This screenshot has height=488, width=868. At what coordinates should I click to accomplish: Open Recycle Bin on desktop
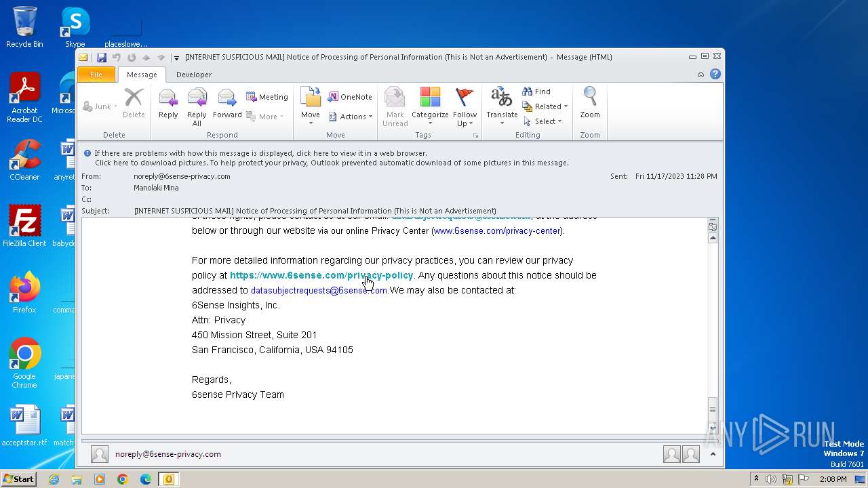(24, 27)
